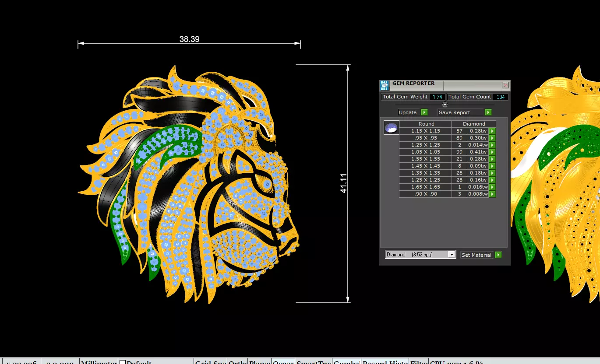This screenshot has height=364, width=600.
Task: Close the Gem Reporter panel
Action: coord(505,85)
